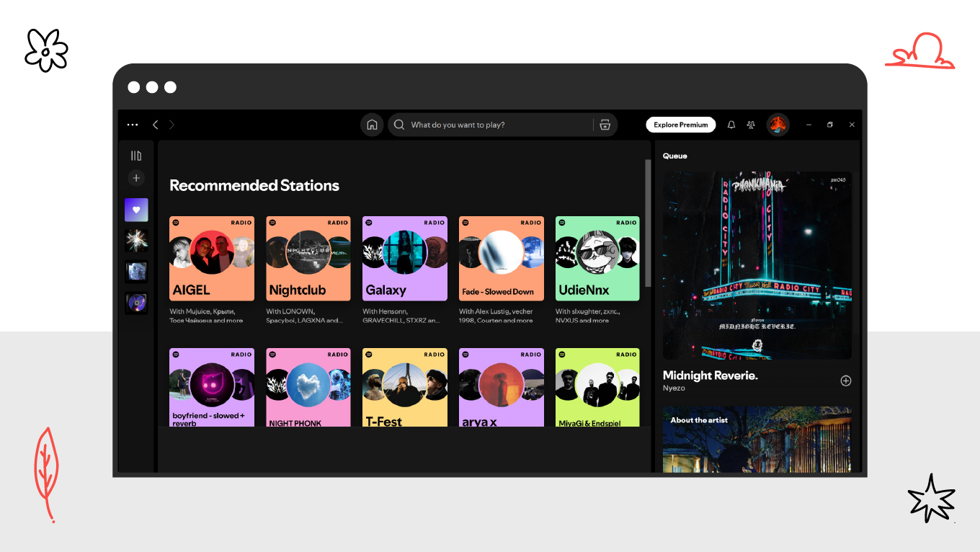Open the friend activity panel
The height and width of the screenshot is (552, 980).
(750, 125)
